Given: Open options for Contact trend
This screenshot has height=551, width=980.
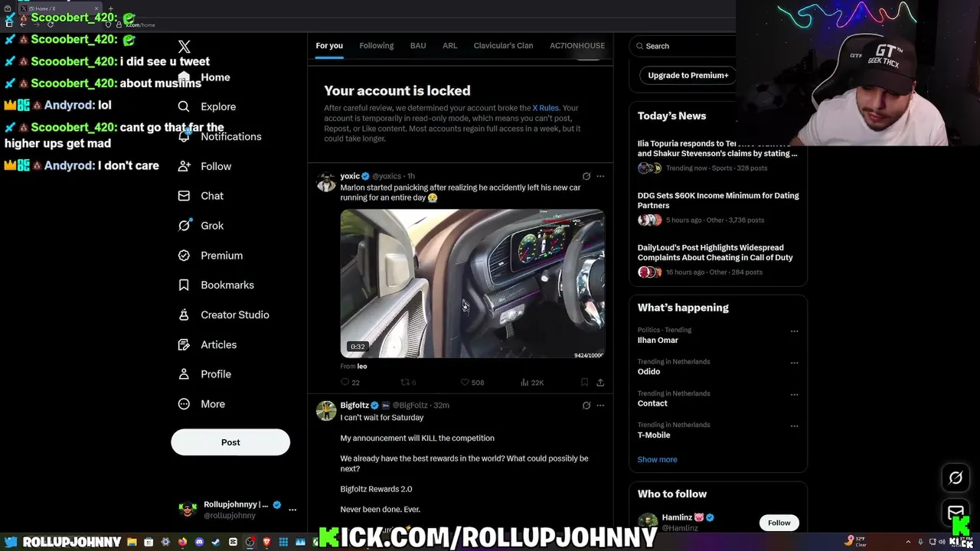Looking at the screenshot, I should 794,395.
